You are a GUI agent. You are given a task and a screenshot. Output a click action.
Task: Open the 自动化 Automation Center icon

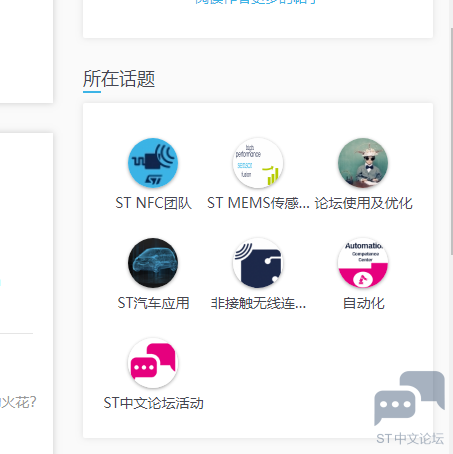click(x=363, y=263)
